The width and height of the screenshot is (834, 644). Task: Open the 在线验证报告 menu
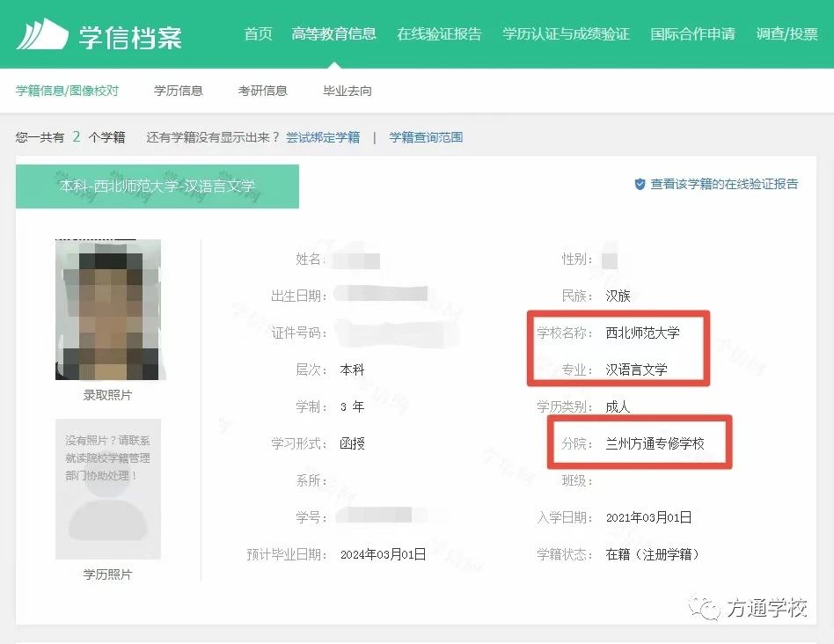tap(439, 34)
